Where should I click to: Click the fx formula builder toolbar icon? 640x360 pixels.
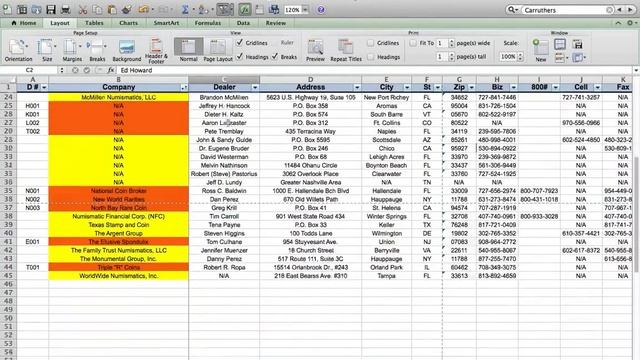[244, 9]
